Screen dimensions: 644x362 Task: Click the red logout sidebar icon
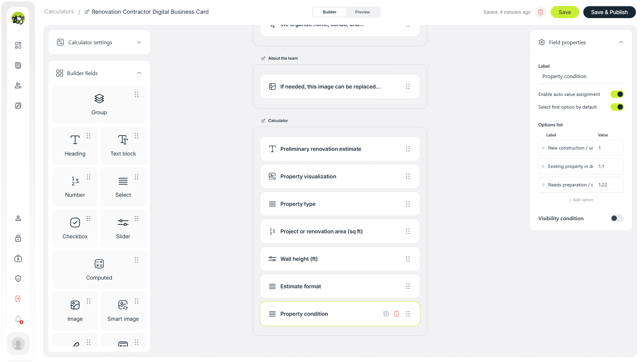pos(18,299)
